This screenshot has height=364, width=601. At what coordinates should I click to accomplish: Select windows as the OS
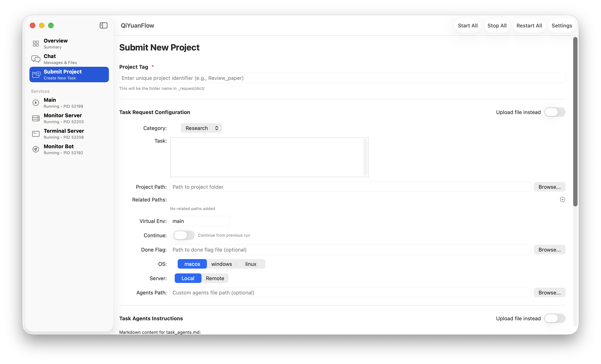(221, 264)
